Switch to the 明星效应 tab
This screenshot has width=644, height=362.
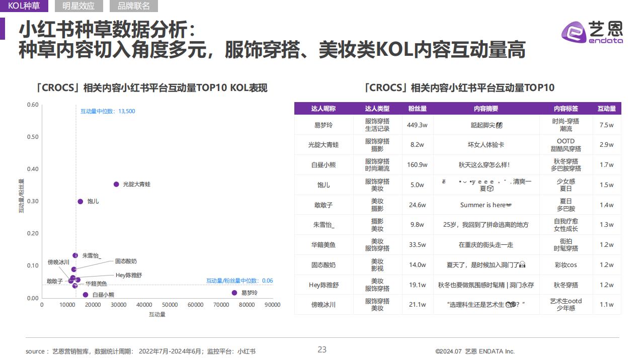click(x=78, y=6)
